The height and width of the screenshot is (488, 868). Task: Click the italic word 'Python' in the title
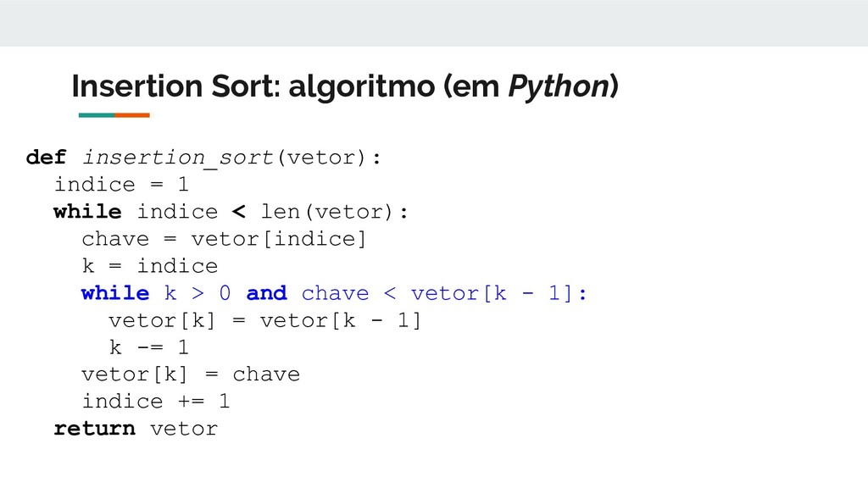(559, 87)
